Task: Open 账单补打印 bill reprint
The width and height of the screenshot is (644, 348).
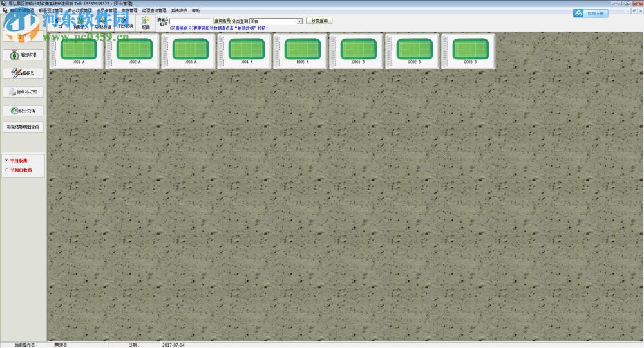Action: point(23,92)
